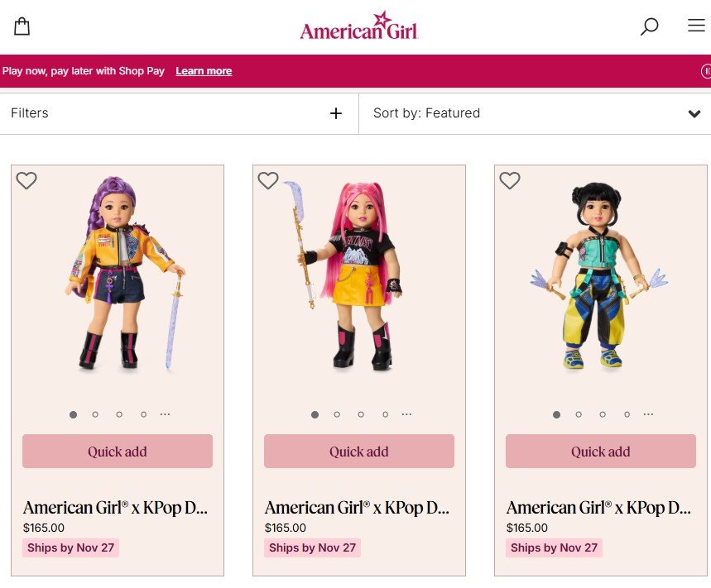The height and width of the screenshot is (588, 711).
Task: Open the search tool
Action: pos(650,26)
